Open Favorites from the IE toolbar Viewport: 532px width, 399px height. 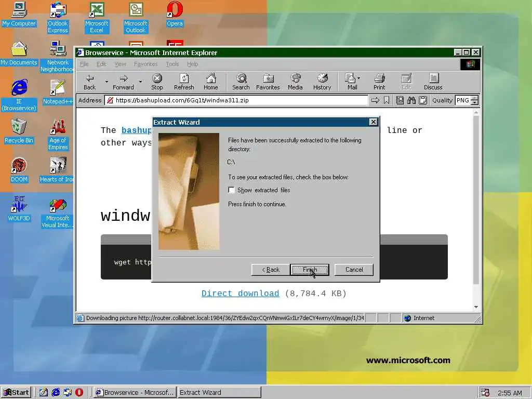(268, 82)
